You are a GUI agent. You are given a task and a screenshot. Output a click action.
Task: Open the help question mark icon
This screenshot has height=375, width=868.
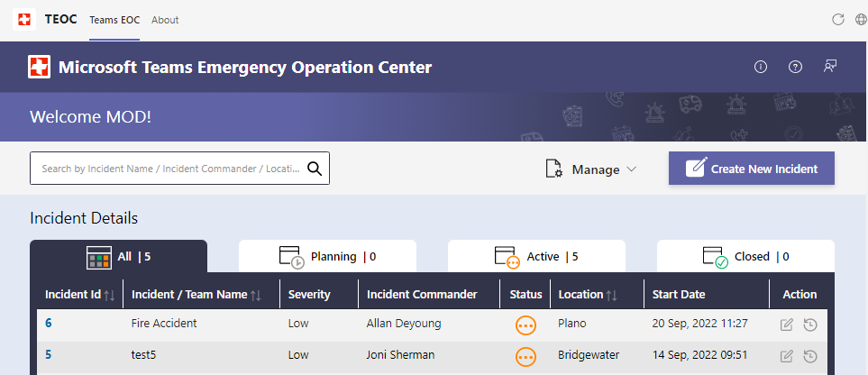click(796, 67)
